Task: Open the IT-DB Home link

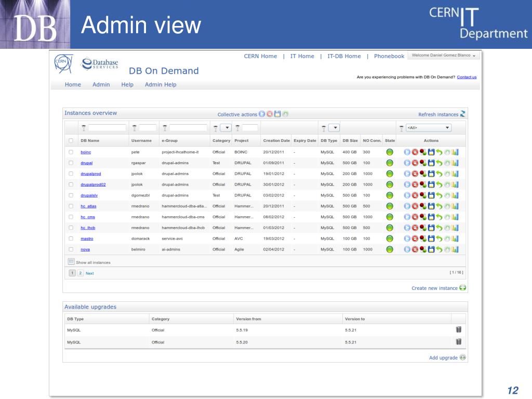Action: [344, 56]
